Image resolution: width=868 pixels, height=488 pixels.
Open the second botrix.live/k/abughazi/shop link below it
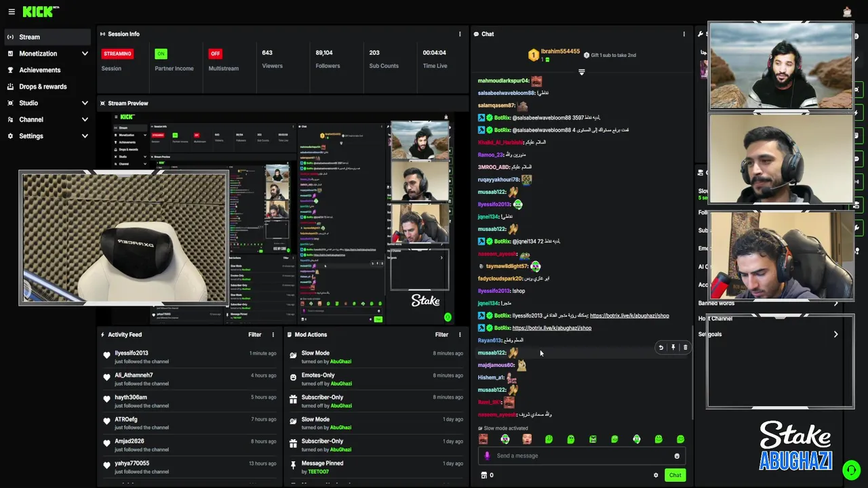[552, 328]
